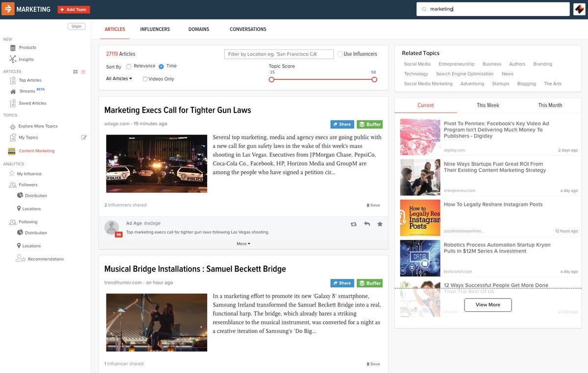Open My Influence analytics

point(29,174)
